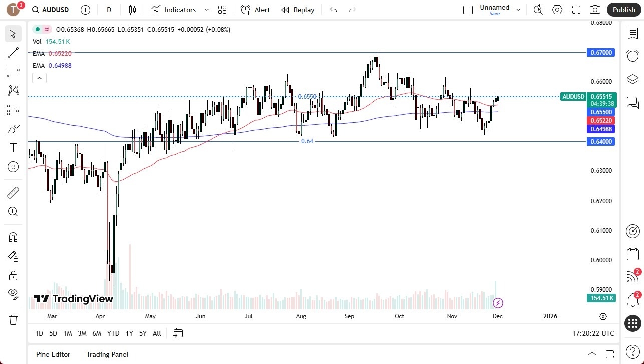Expand the layout name dropdown next to Unnamed

(518, 9)
